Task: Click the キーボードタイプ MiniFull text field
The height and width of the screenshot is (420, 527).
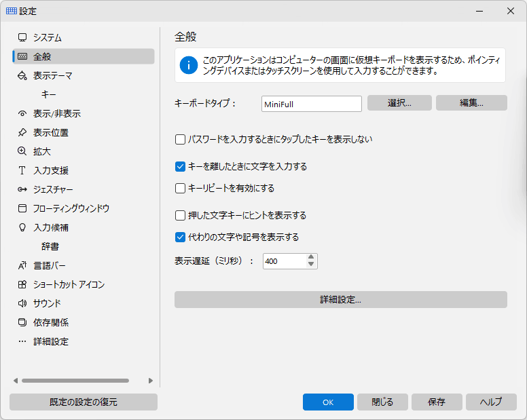Action: [312, 104]
